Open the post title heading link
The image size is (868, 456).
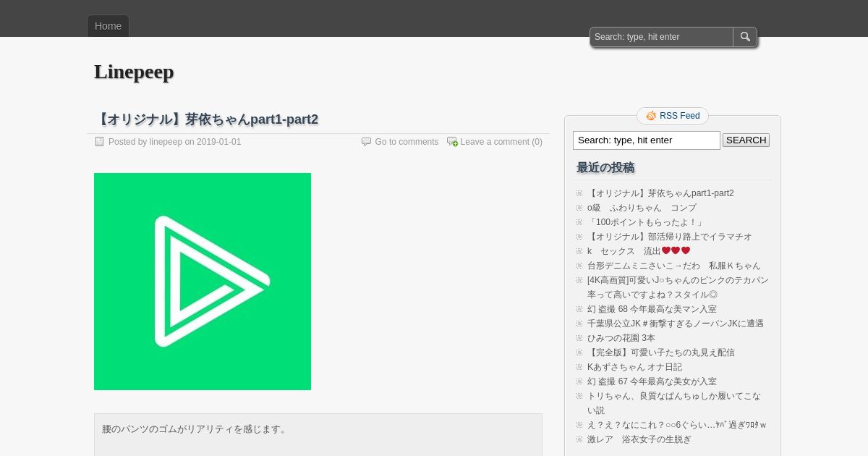(x=206, y=119)
